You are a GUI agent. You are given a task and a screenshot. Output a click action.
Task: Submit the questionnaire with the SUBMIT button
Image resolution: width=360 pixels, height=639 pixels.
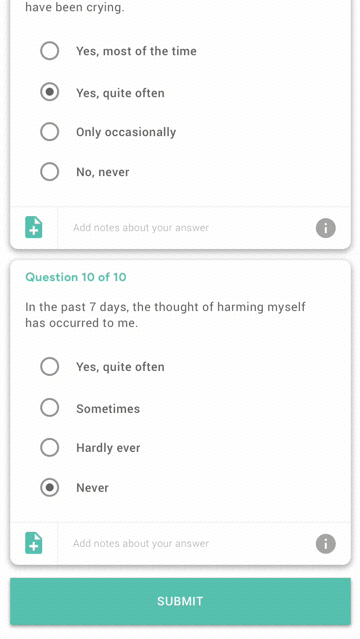tap(180, 601)
